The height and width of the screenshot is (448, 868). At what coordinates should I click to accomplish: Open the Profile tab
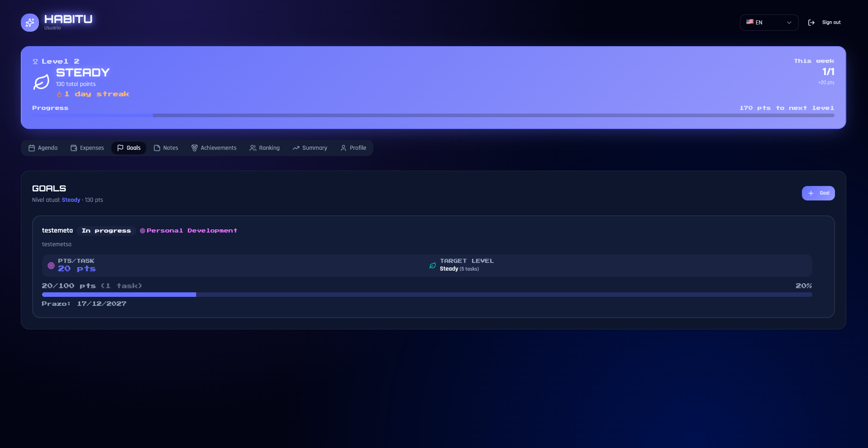[x=353, y=148]
